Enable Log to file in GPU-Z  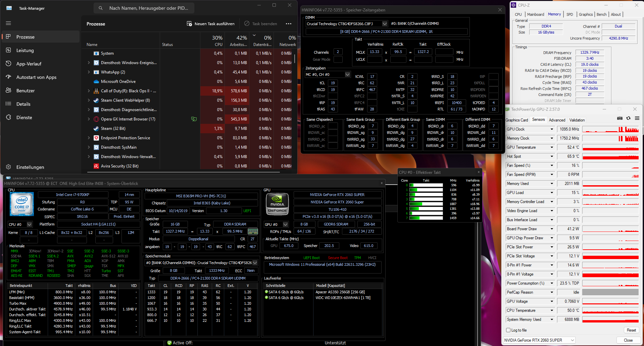point(508,330)
